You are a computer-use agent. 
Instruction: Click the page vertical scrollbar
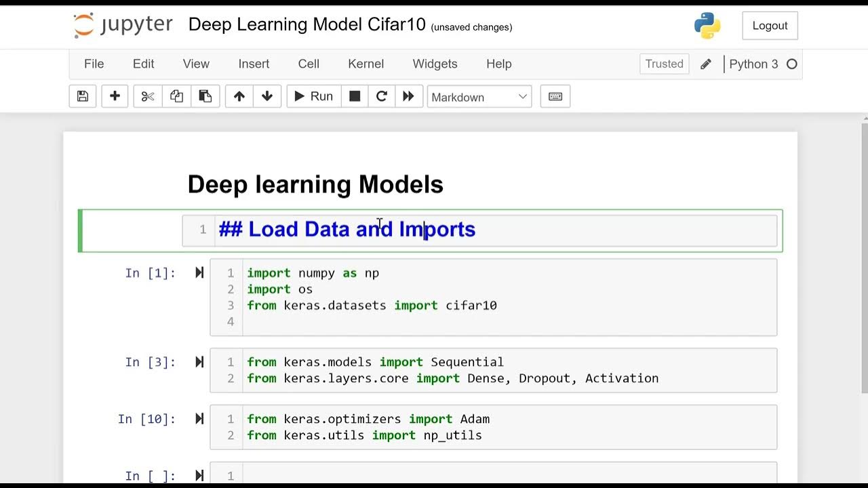point(864,258)
